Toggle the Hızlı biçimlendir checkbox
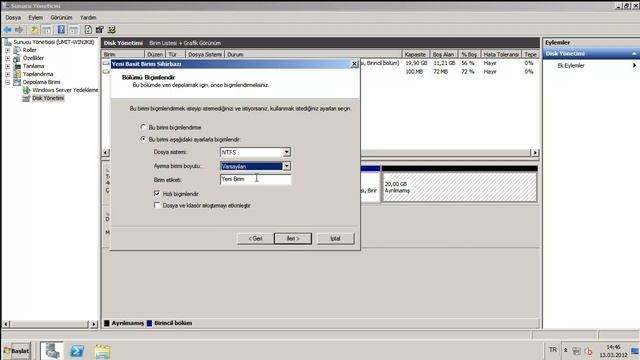640x360 pixels. point(157,193)
